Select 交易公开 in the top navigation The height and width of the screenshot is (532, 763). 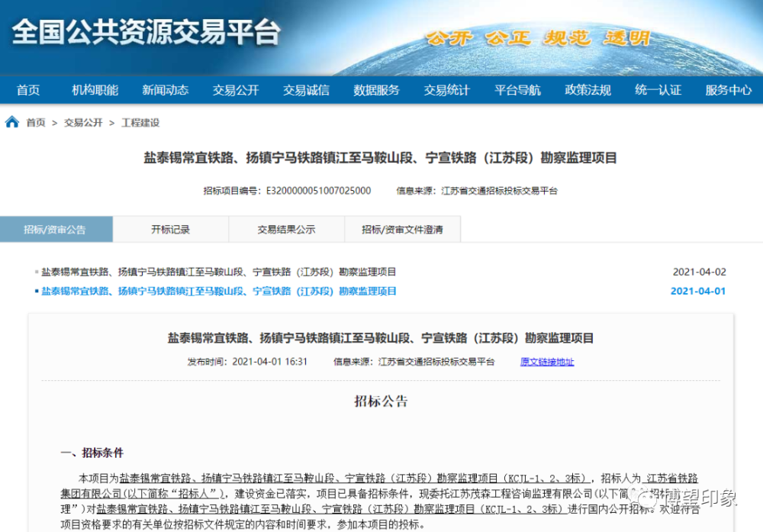pyautogui.click(x=236, y=90)
